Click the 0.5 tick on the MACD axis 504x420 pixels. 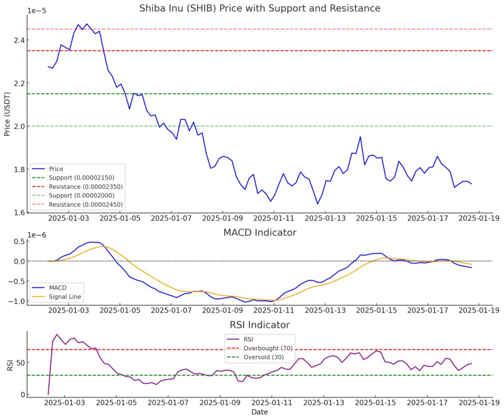click(19, 241)
